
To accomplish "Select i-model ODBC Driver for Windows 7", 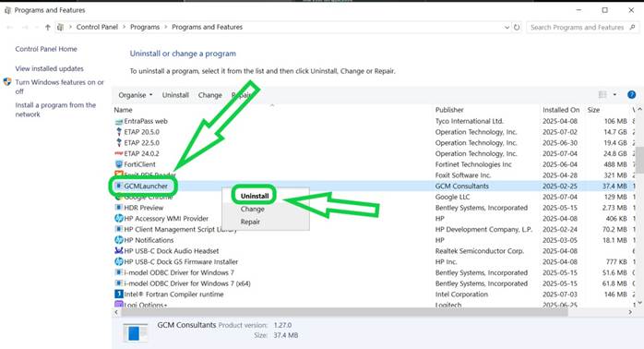I will [x=179, y=272].
